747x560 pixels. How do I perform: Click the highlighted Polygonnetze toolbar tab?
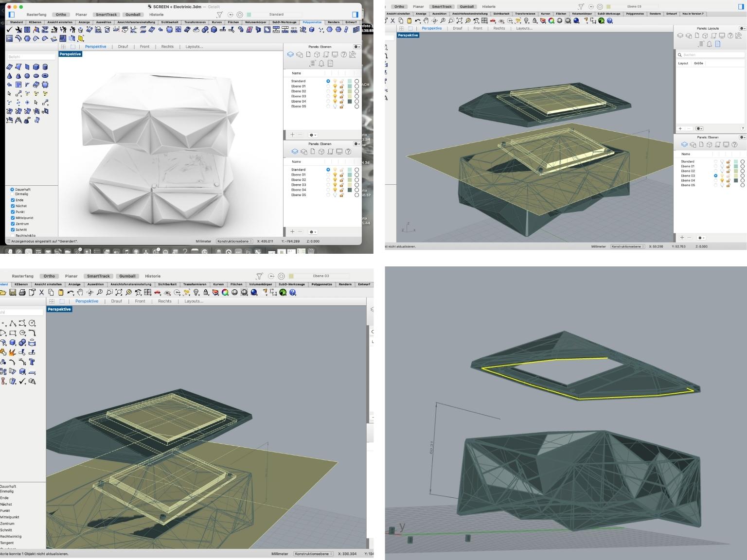(312, 22)
